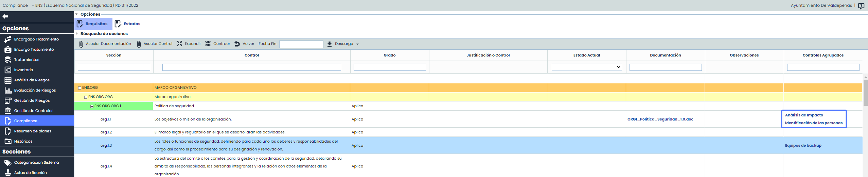Open Gestión de Controles in sidebar
Viewport: 868px width, 177px height.
[x=34, y=111]
